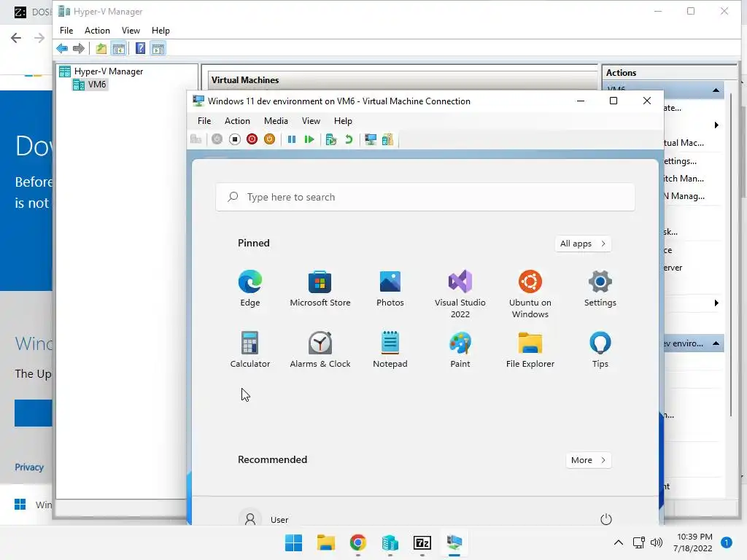Click the Share resources icon in VM toolbar
Viewport: 747px width, 560px height.
(388, 139)
